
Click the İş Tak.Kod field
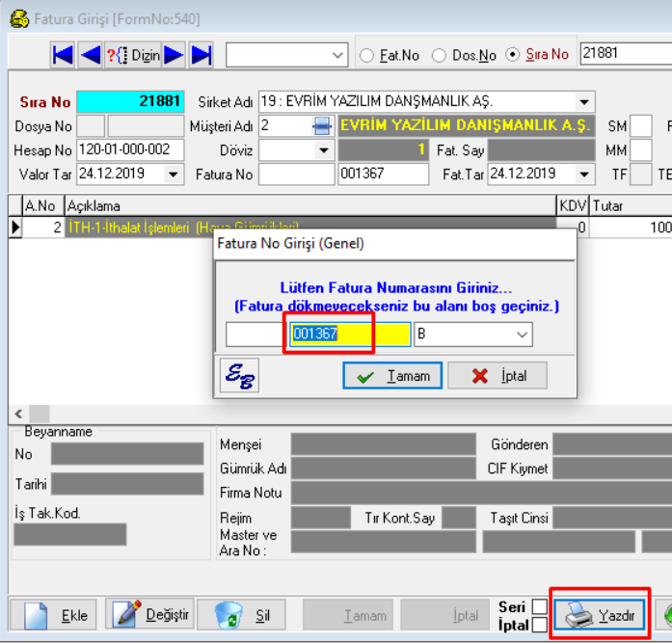pos(70,534)
